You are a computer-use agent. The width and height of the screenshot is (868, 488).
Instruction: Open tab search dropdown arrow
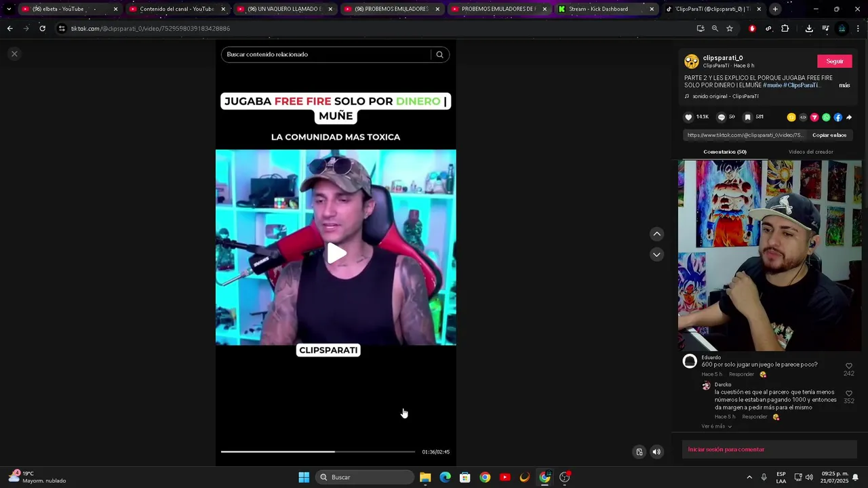click(x=8, y=9)
